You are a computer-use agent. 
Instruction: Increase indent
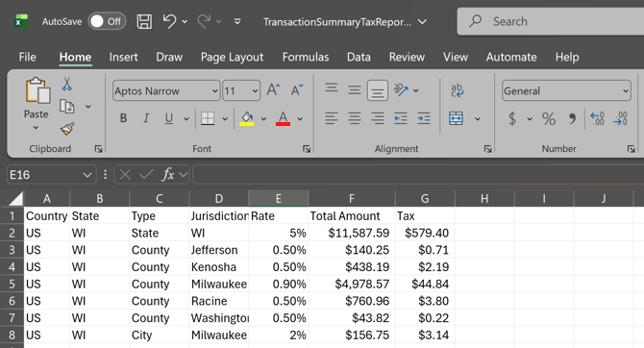[424, 118]
